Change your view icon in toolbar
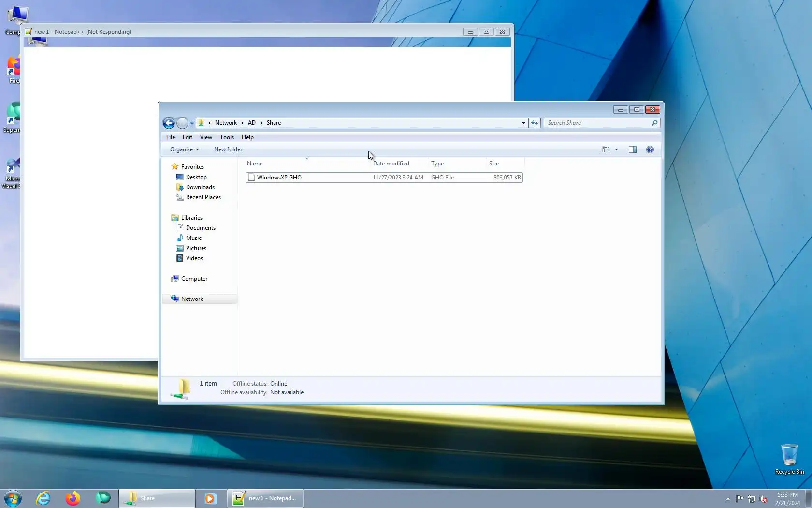The image size is (812, 508). 606,149
